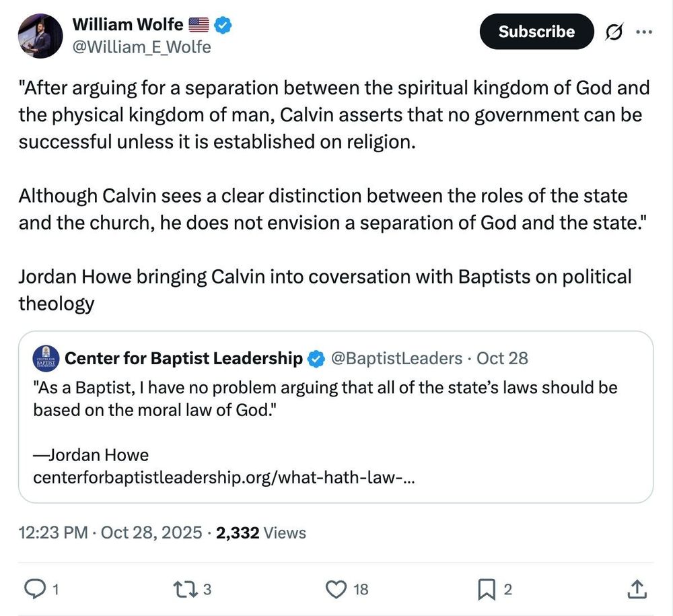The image size is (673, 616).
Task: Open the more options ellipsis menu
Action: (x=644, y=32)
